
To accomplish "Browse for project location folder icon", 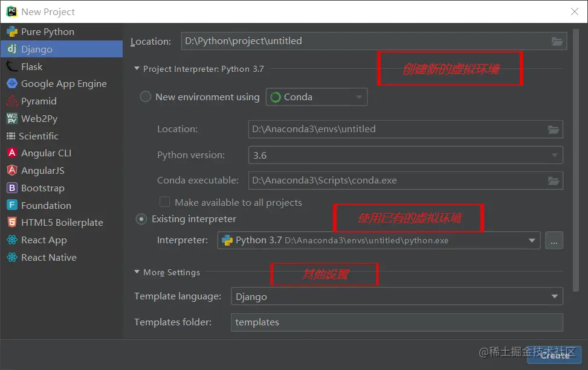I will (x=557, y=41).
